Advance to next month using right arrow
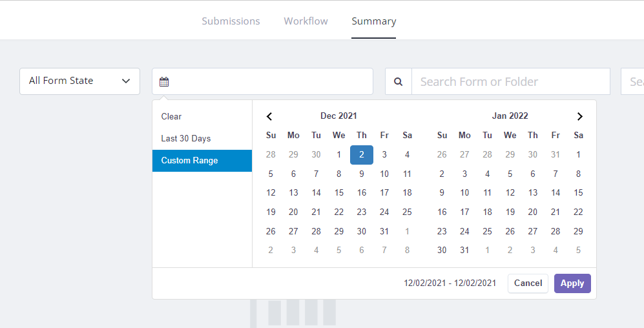Screen dimensions: 644x328 (x=579, y=116)
